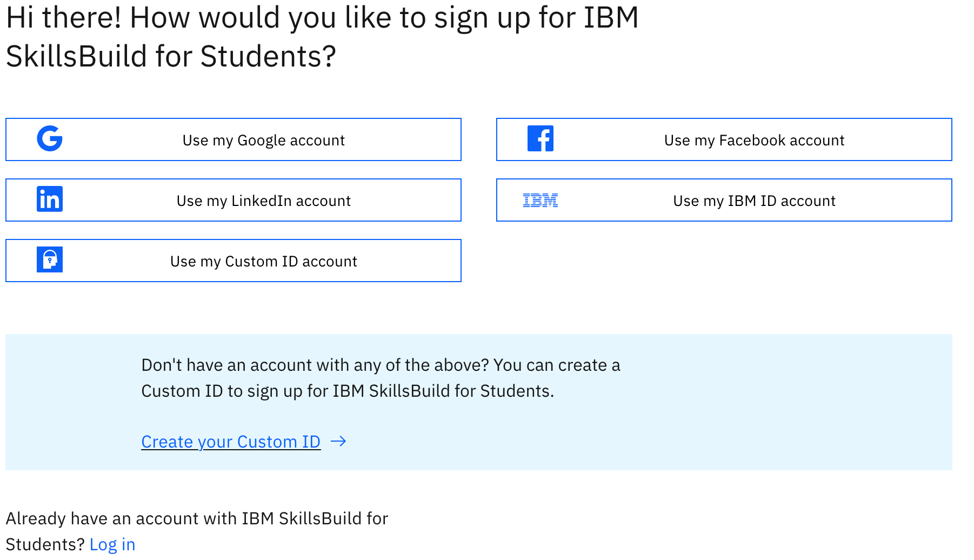Click the LinkedIn "in" logo icon
This screenshot has height=560, width=974.
point(50,199)
